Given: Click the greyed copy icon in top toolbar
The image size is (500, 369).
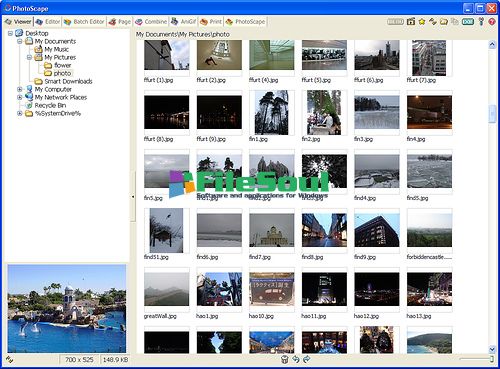Looking at the screenshot, I should point(455,22).
